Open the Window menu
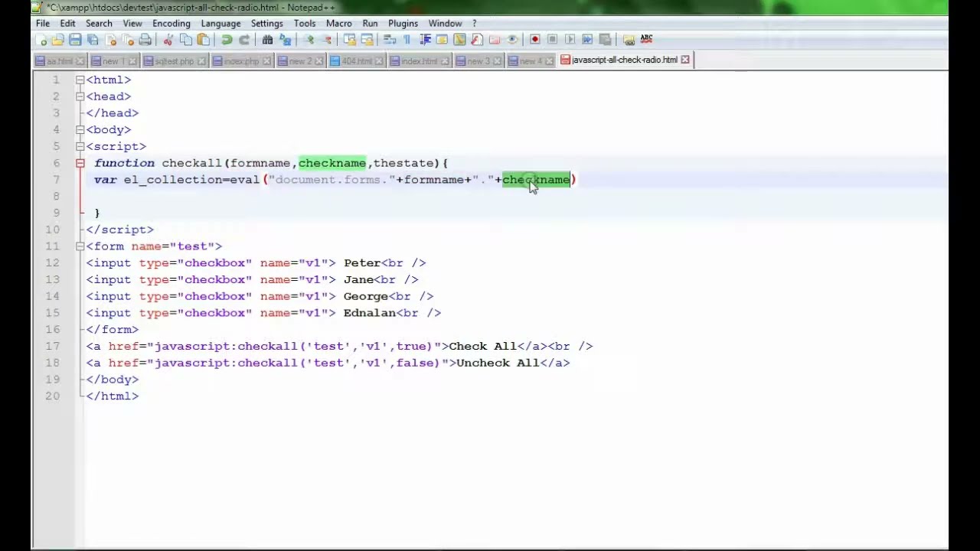This screenshot has width=980, height=551. point(445,24)
